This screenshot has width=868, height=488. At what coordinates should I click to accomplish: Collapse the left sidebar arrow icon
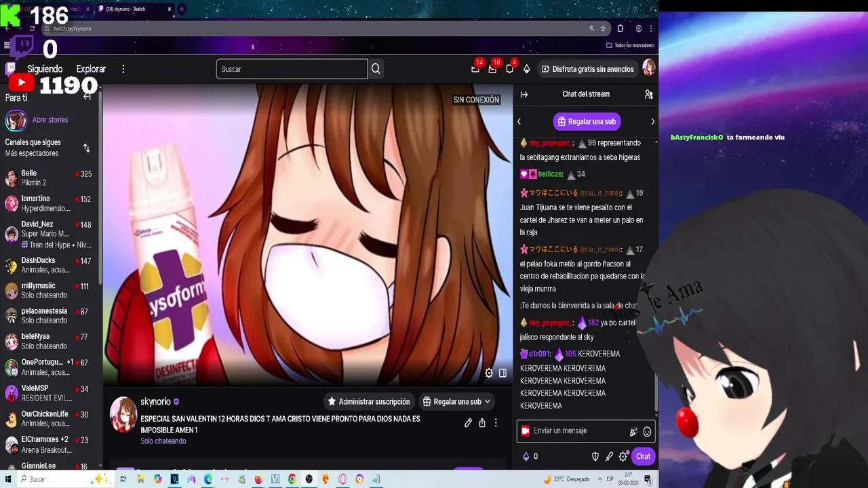[x=87, y=97]
